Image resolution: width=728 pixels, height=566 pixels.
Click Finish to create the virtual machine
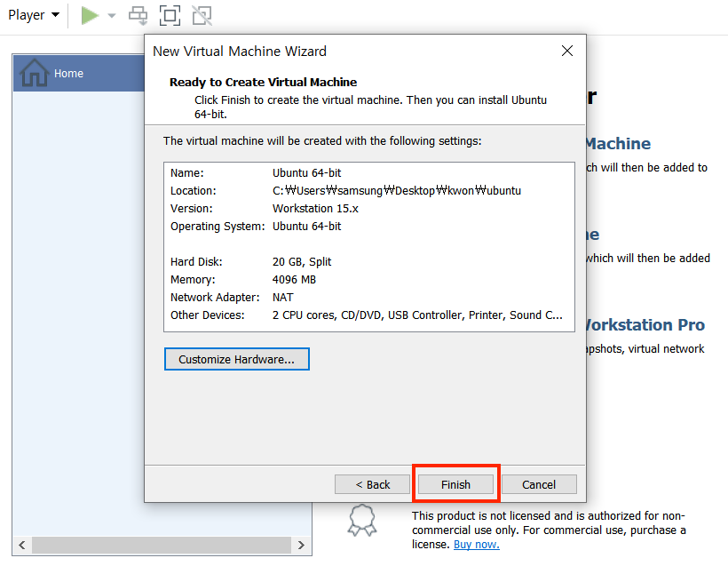click(456, 484)
